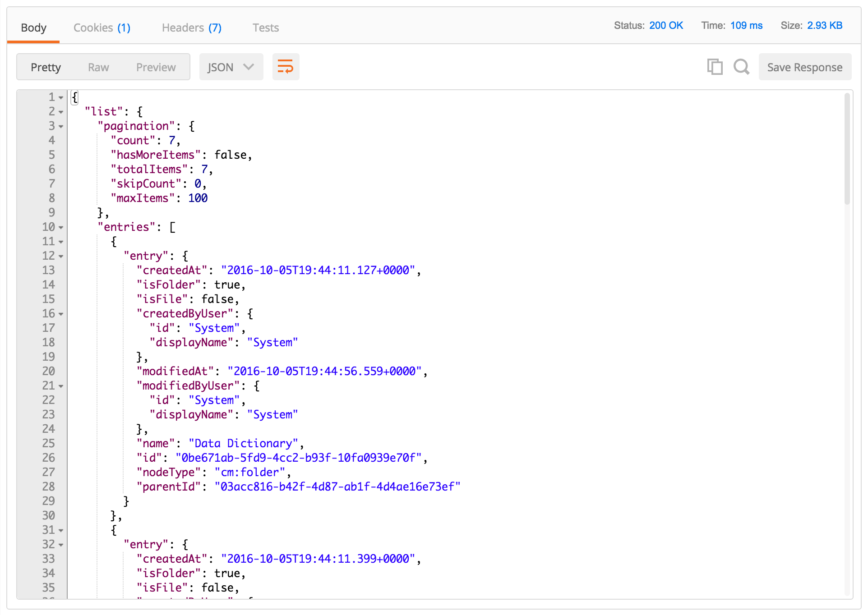868x615 pixels.
Task: Click the Save Response button
Action: click(x=804, y=67)
